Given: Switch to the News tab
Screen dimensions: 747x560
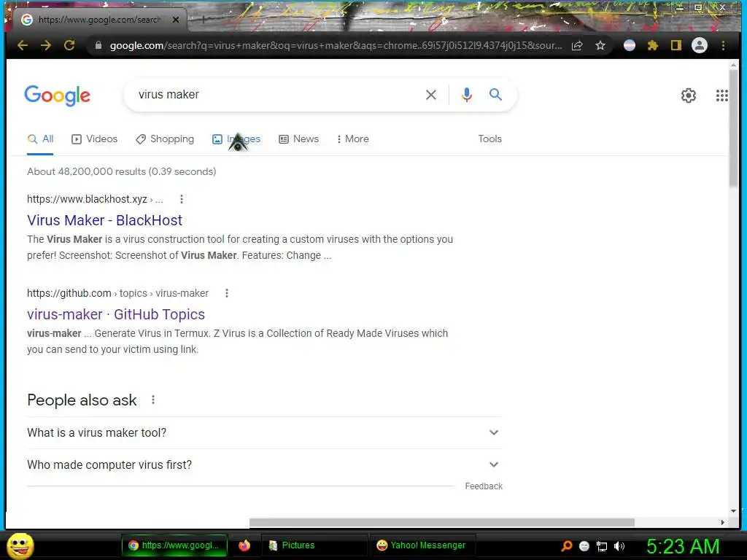Looking at the screenshot, I should 298,139.
